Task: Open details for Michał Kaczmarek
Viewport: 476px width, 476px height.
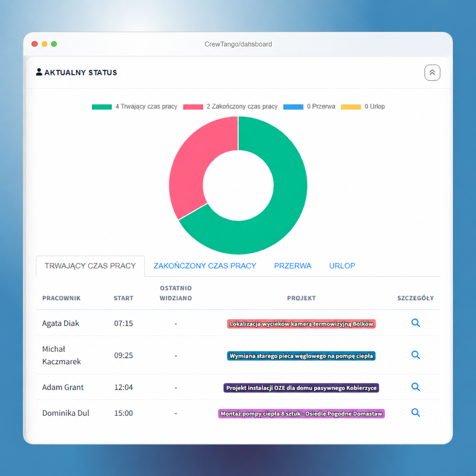Action: [416, 355]
